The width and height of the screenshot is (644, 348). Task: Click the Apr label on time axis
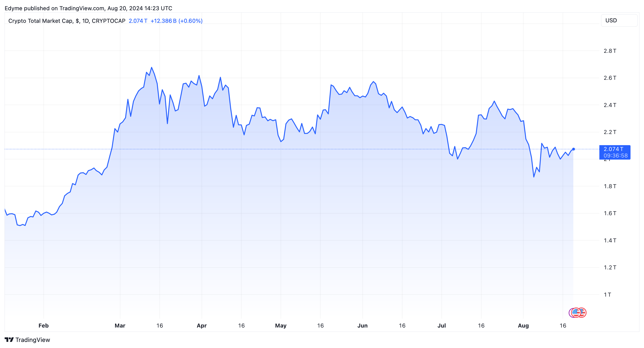[x=202, y=326]
